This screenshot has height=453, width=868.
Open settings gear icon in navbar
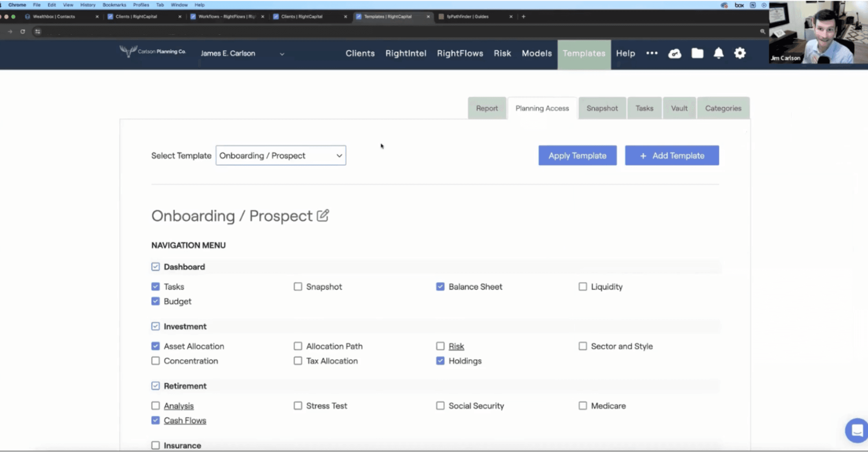740,53
